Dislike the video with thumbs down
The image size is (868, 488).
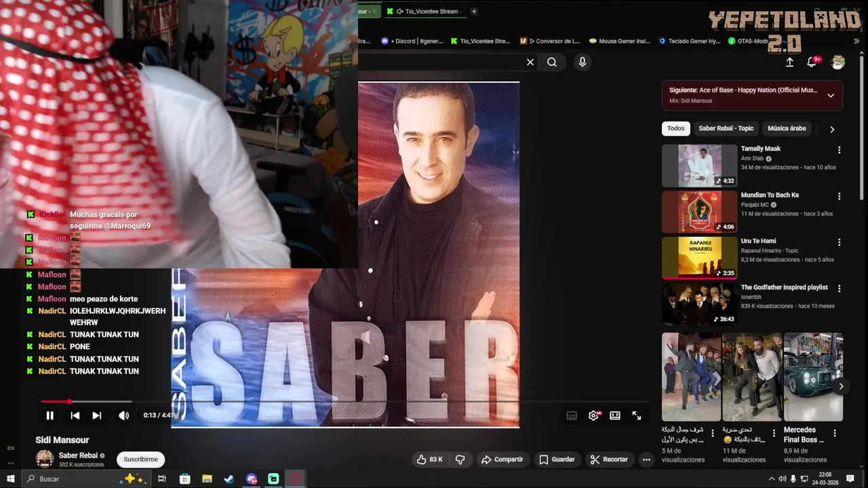coord(460,460)
